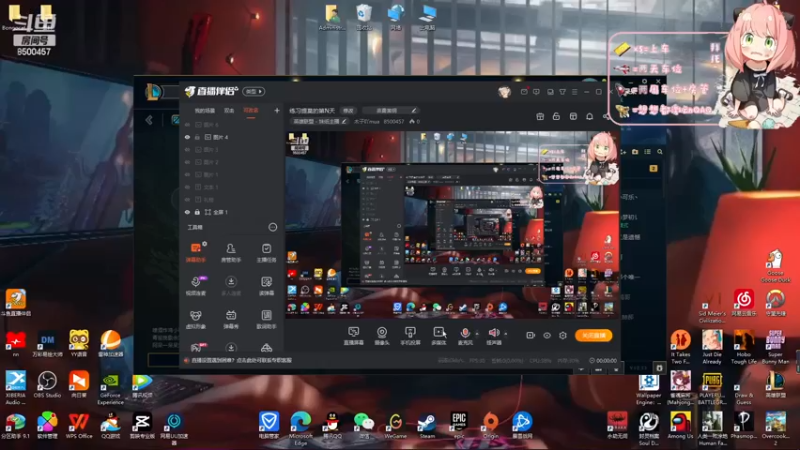
Task: Click the plus icon to add a scene
Action: point(277,110)
